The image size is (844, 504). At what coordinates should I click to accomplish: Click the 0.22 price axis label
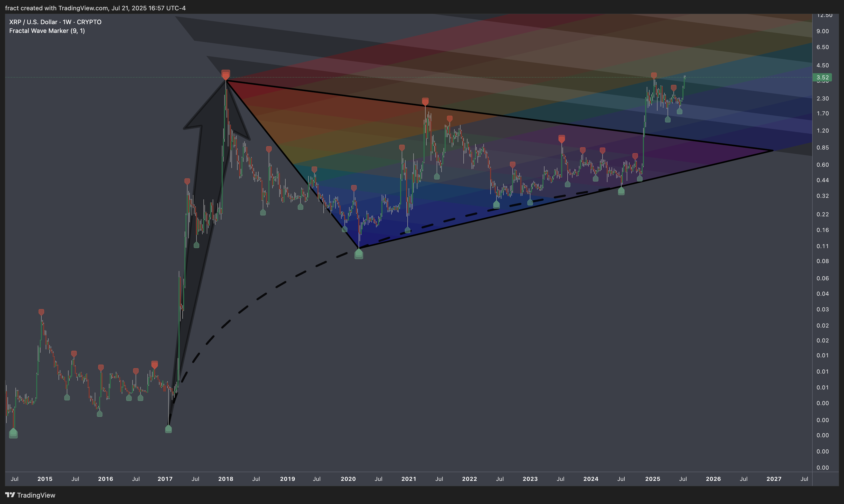point(822,214)
